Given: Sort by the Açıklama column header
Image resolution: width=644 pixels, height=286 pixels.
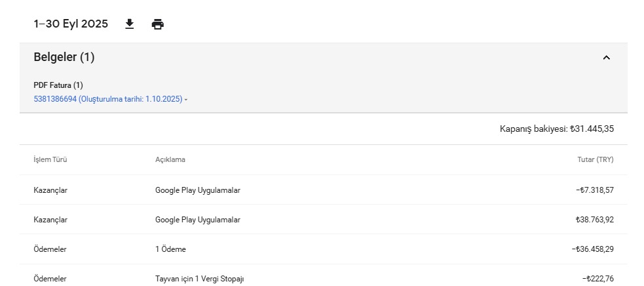Looking at the screenshot, I should pyautogui.click(x=170, y=159).
